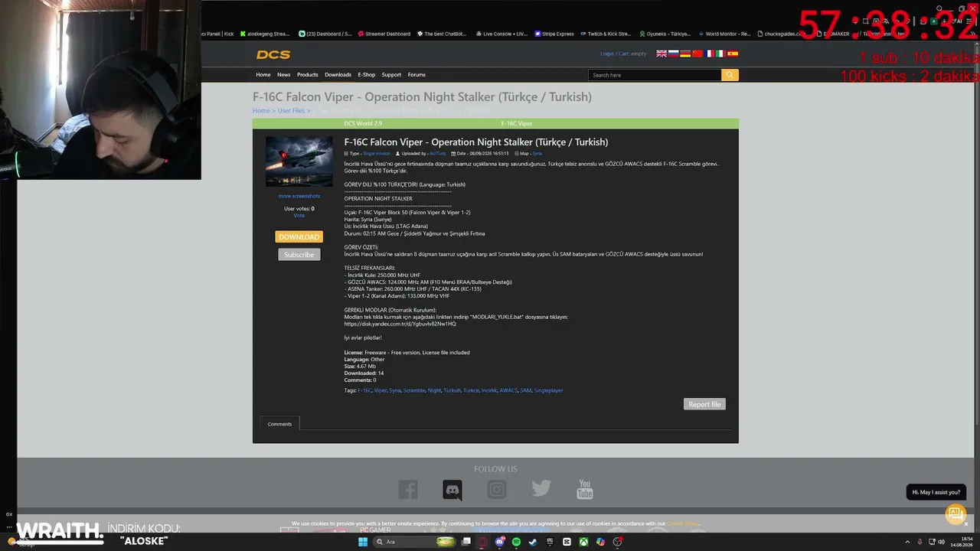The height and width of the screenshot is (551, 980).
Task: Expand the system tray hidden icons chevron
Action: point(907,542)
